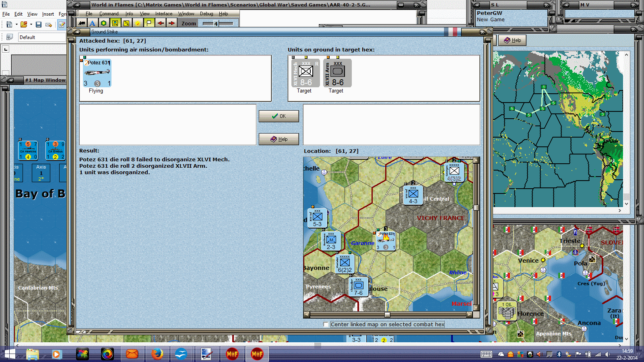Image resolution: width=644 pixels, height=362 pixels.
Task: Open the Command menu
Action: pyautogui.click(x=109, y=14)
